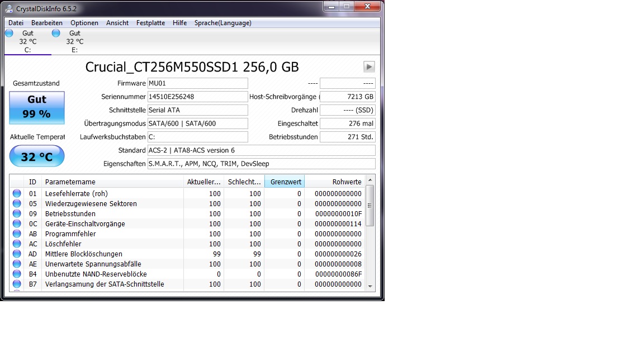Select drive C: disk tab
644x362 pixels.
27,41
